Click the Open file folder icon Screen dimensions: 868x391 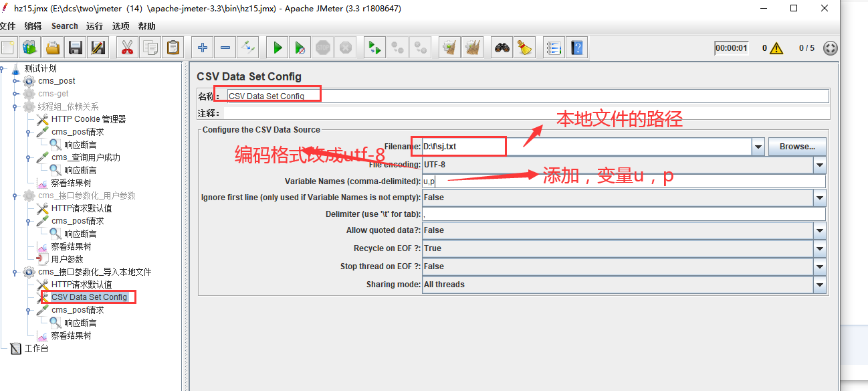52,48
